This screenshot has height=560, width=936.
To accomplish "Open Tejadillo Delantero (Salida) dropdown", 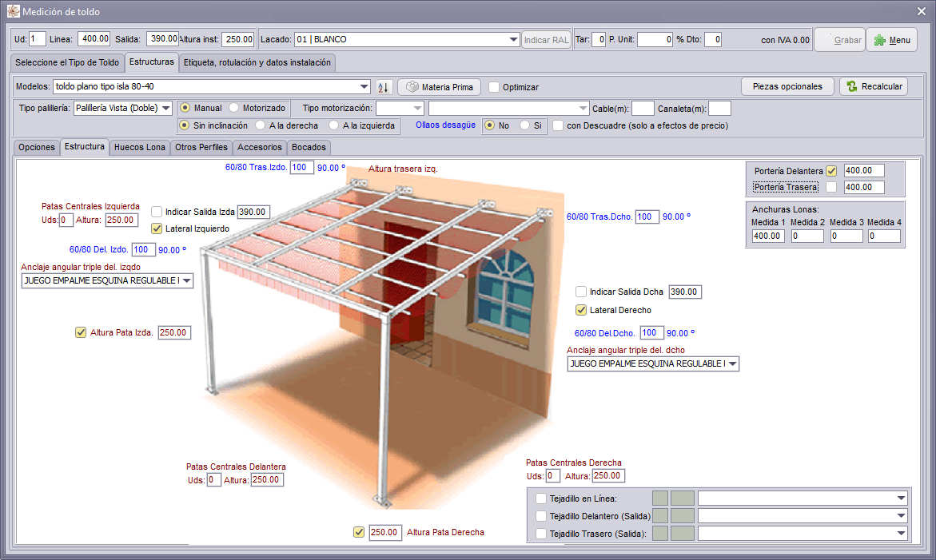I will (x=901, y=516).
